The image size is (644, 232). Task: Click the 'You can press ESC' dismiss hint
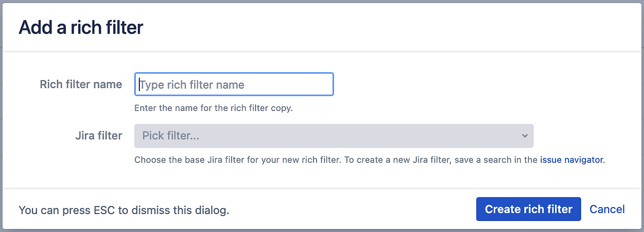point(124,210)
